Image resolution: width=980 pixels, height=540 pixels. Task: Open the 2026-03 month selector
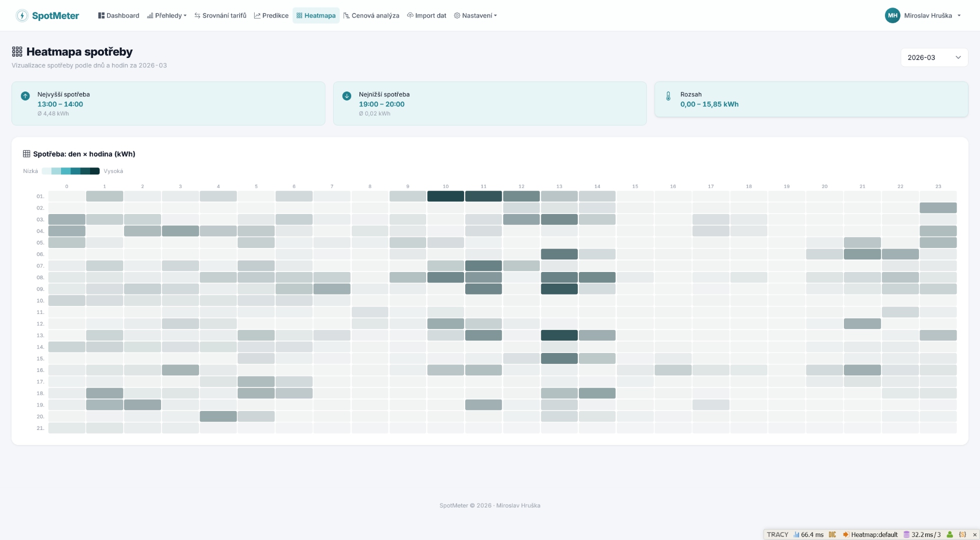point(933,57)
